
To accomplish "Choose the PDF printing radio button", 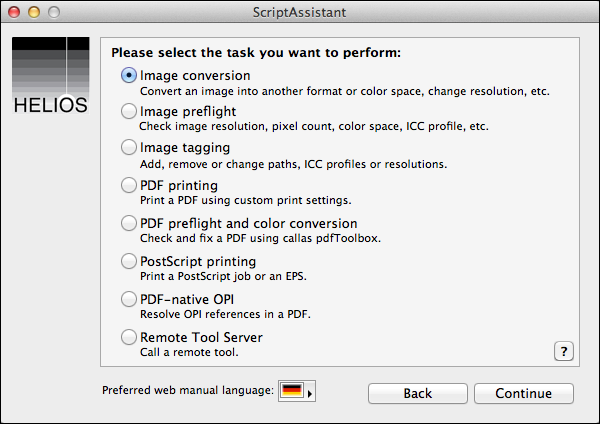I will tap(129, 185).
